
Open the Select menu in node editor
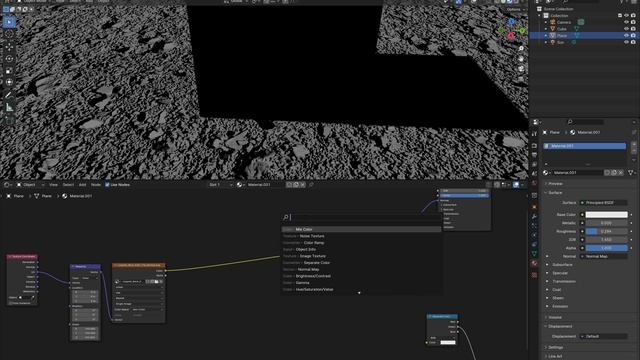68,184
